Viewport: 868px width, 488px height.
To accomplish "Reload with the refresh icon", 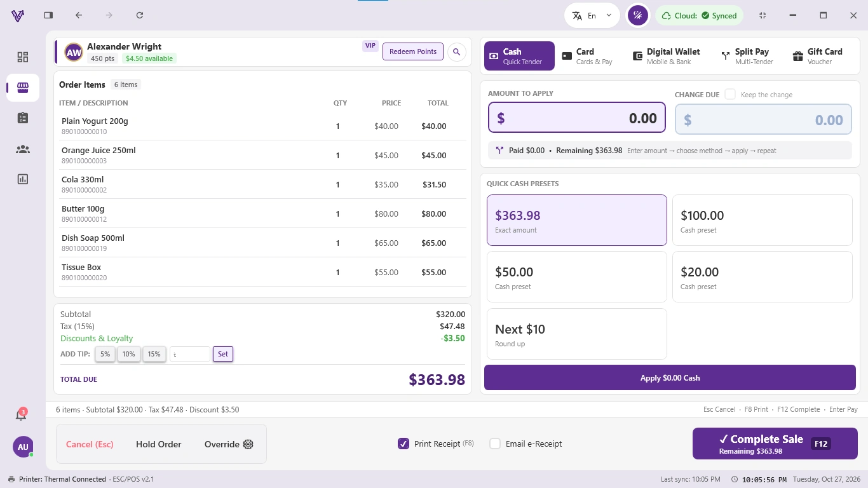I will (140, 15).
